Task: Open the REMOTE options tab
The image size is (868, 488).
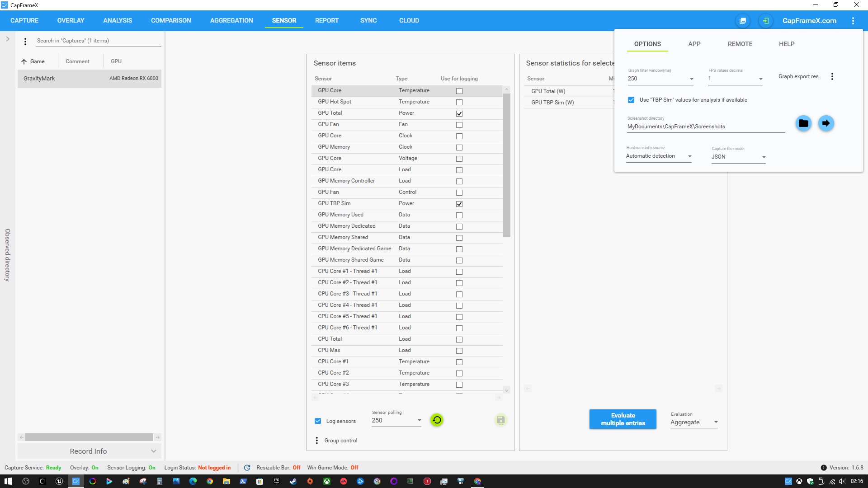Action: [x=740, y=44]
